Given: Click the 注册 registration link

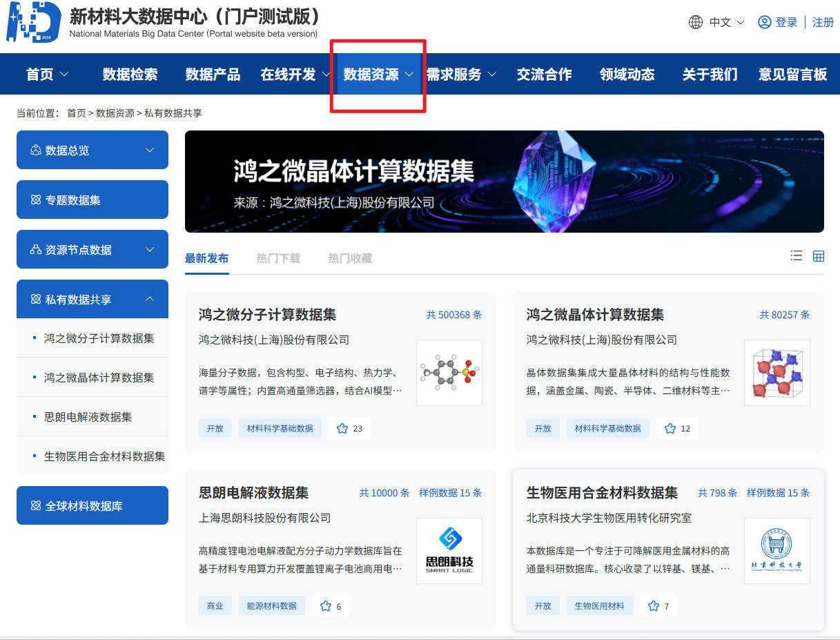Looking at the screenshot, I should [823, 21].
